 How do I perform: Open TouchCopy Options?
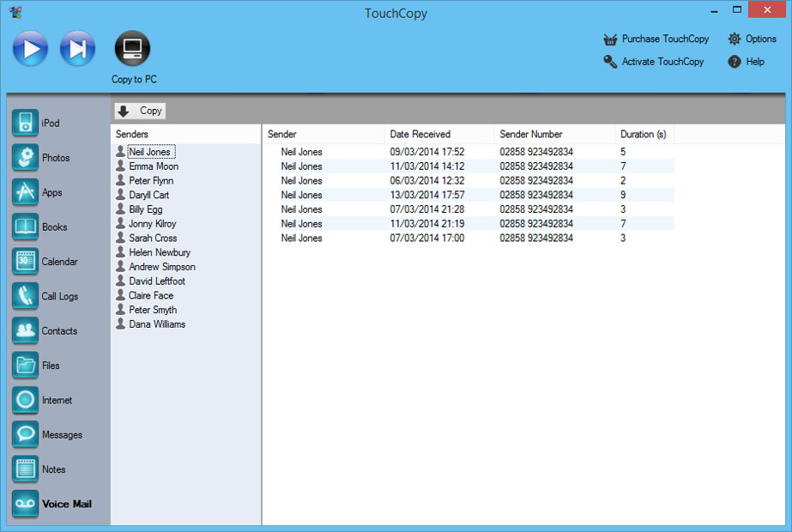pyautogui.click(x=753, y=39)
